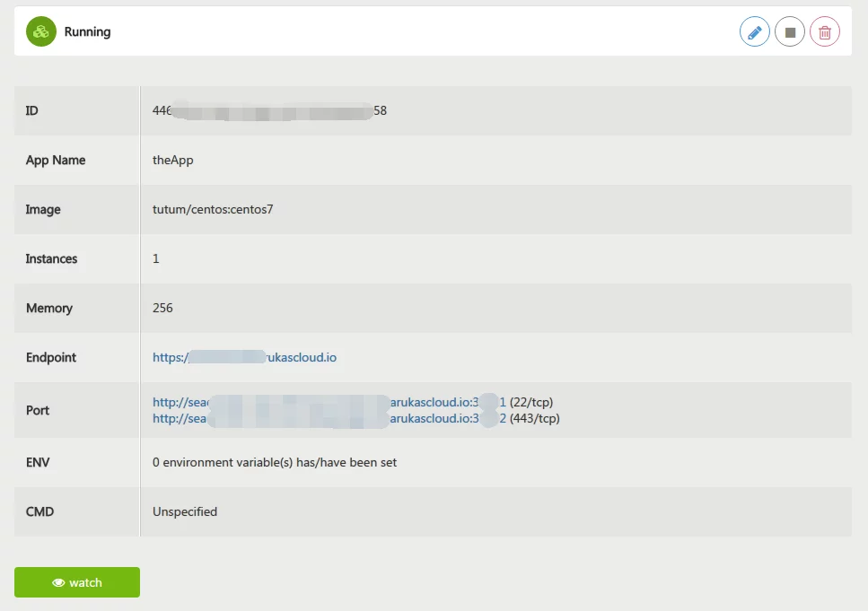This screenshot has width=868, height=611.
Task: Click the pencil edit icon
Action: tap(754, 32)
